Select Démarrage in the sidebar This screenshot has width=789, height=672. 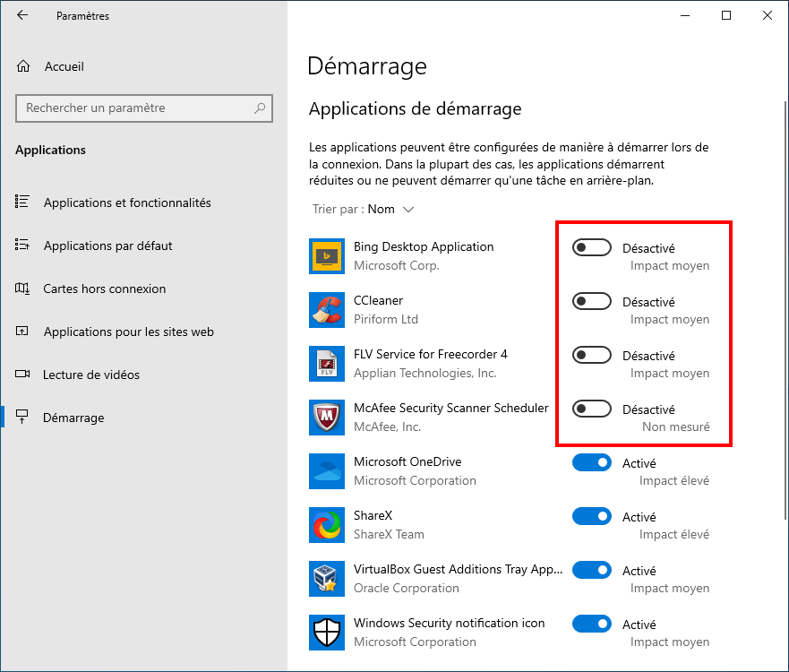click(73, 418)
